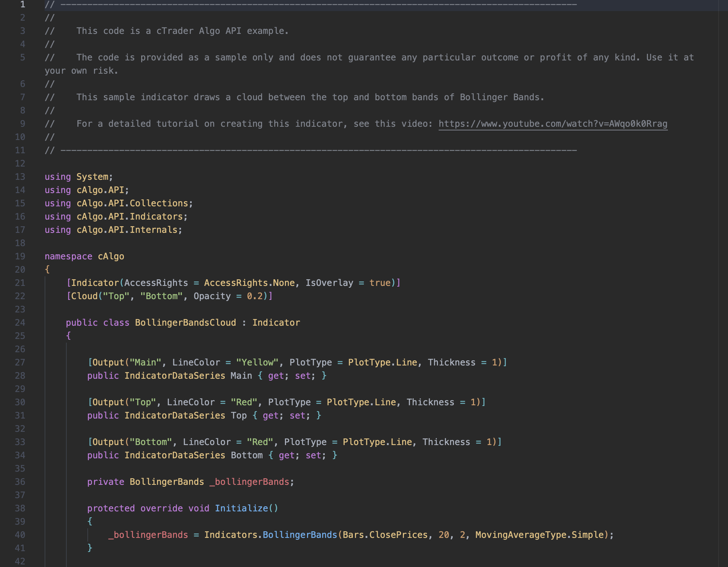
Task: Place cursor on BollingerBandsCloud class name
Action: [185, 323]
